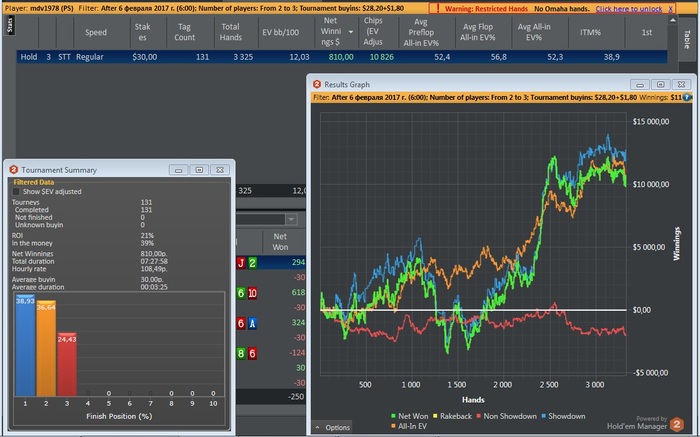Click the 'Hourly rate' value 108,49p.
The height and width of the screenshot is (437, 700).
[154, 269]
